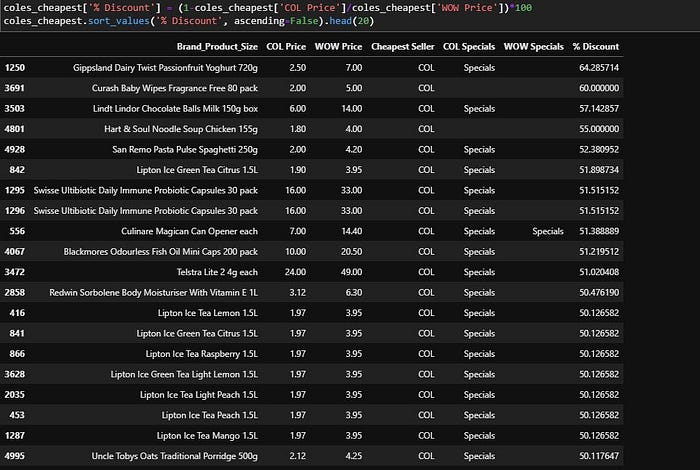Click the head(20) call in code
This screenshot has width=700, height=470.
click(351, 21)
